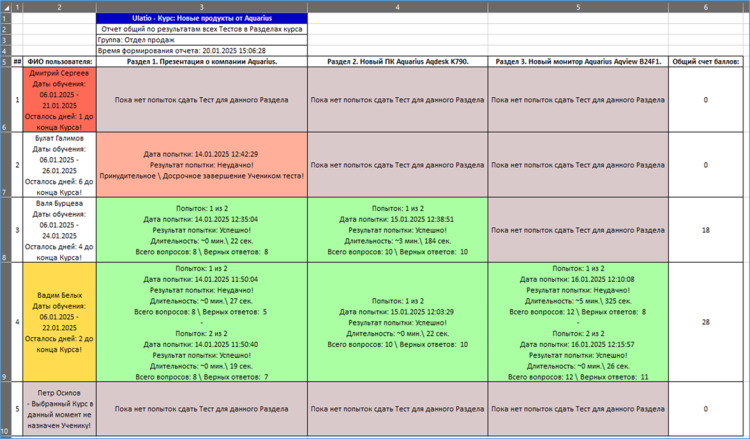
Task: Click the 'Раздел 3. Новый монитор' heading cell
Action: pos(578,62)
